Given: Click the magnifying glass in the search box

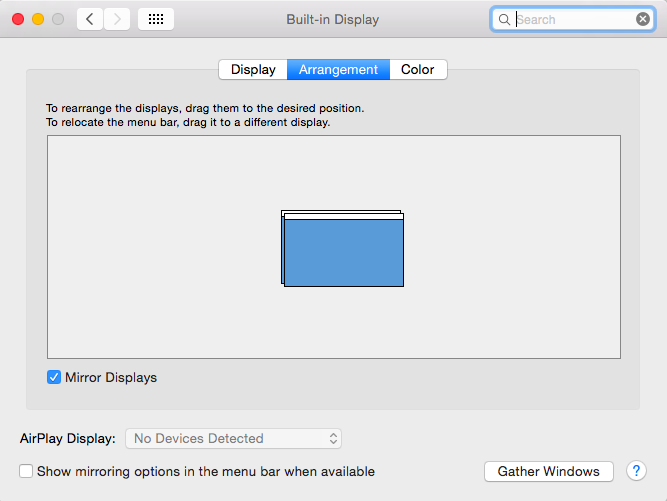Looking at the screenshot, I should pyautogui.click(x=504, y=19).
